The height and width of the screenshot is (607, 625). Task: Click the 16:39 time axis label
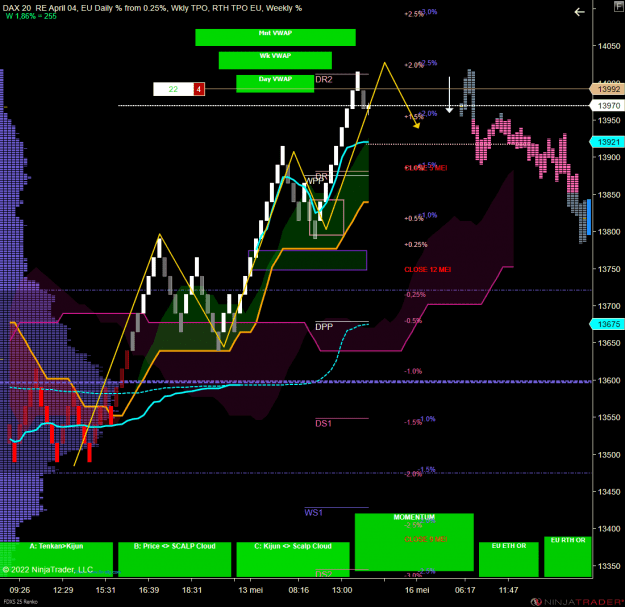pyautogui.click(x=149, y=590)
